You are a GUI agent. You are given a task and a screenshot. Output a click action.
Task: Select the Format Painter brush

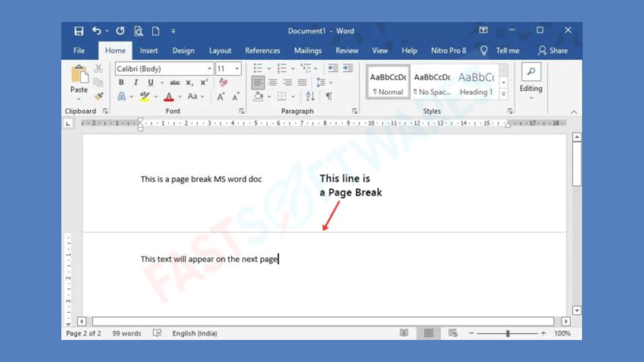99,96
